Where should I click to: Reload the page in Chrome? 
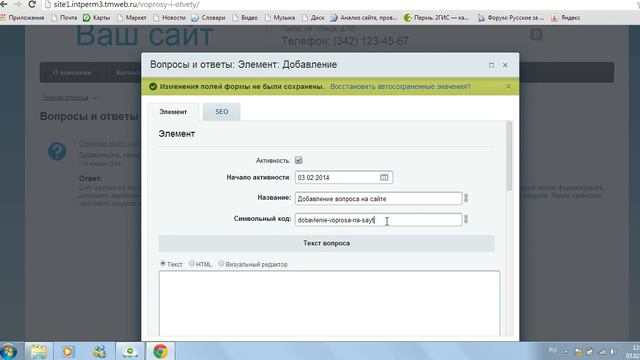coord(32,4)
